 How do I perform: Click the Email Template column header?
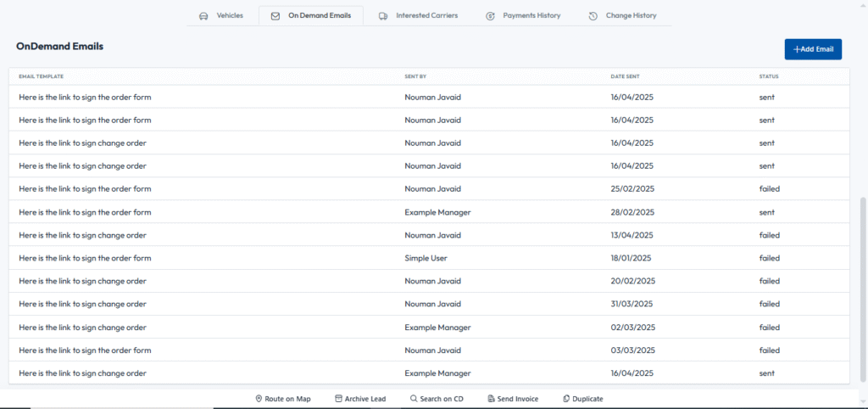click(x=41, y=76)
